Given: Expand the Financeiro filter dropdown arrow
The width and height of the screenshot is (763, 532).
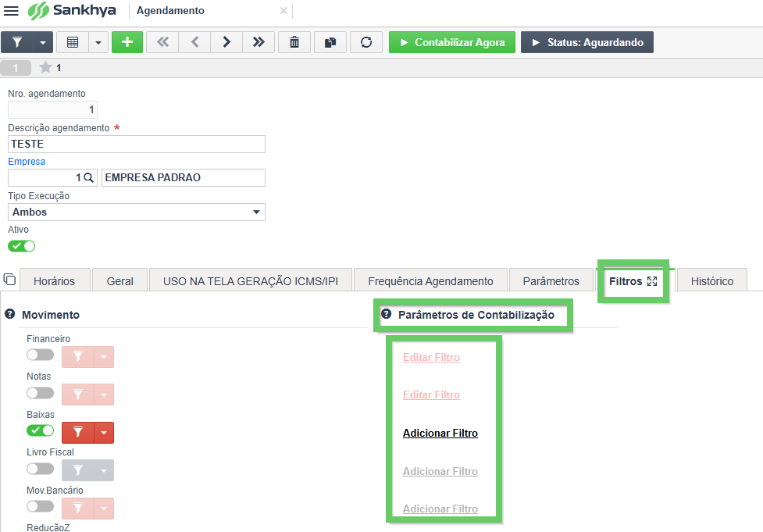Looking at the screenshot, I should coord(104,357).
